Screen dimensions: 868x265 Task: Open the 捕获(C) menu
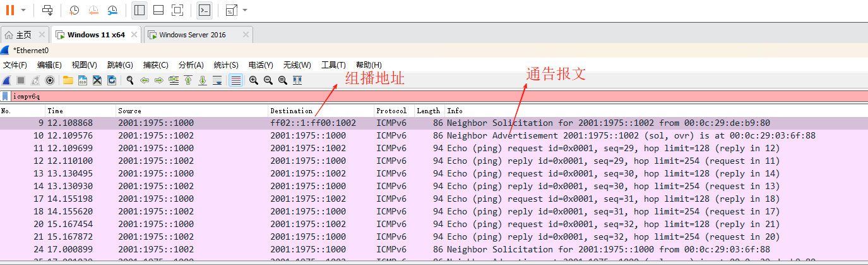click(x=156, y=65)
